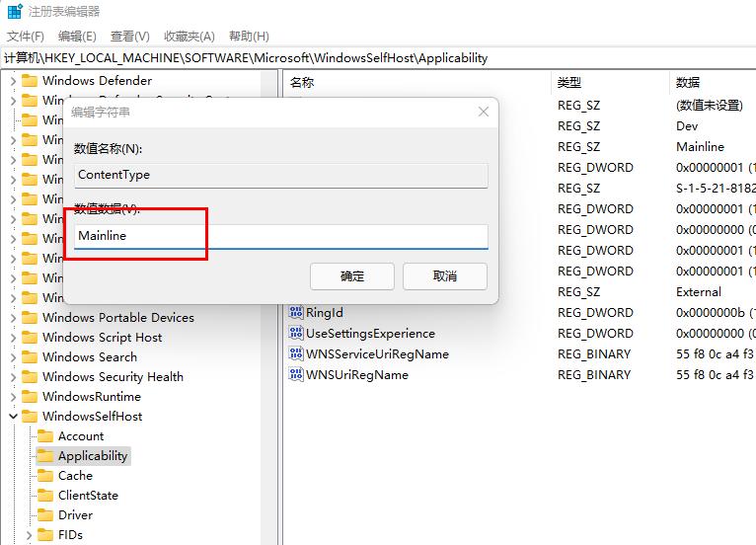
Task: Select the Windows Defender folder icon
Action: [x=30, y=81]
